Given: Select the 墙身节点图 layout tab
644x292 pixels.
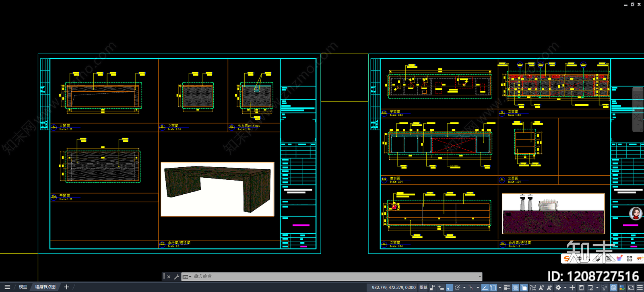Looking at the screenshot, I should (x=45, y=287).
